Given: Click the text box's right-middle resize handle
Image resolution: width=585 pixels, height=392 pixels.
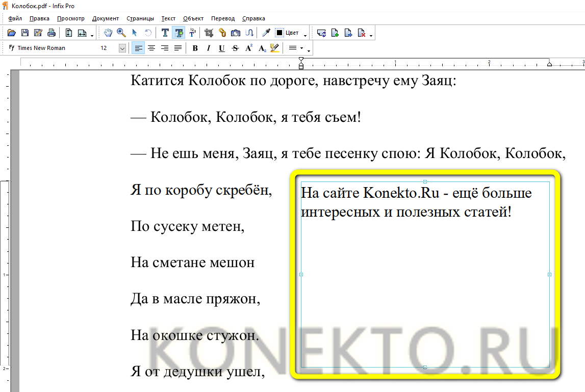Looking at the screenshot, I should 549,274.
